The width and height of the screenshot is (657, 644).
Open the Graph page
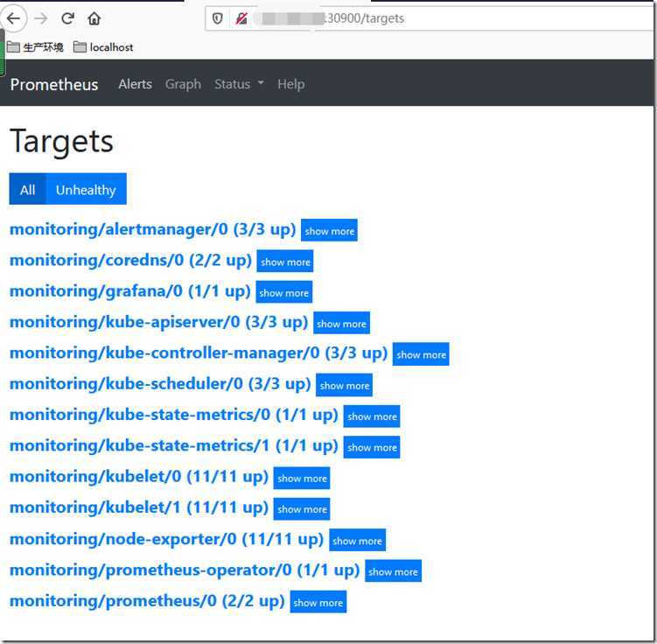183,84
